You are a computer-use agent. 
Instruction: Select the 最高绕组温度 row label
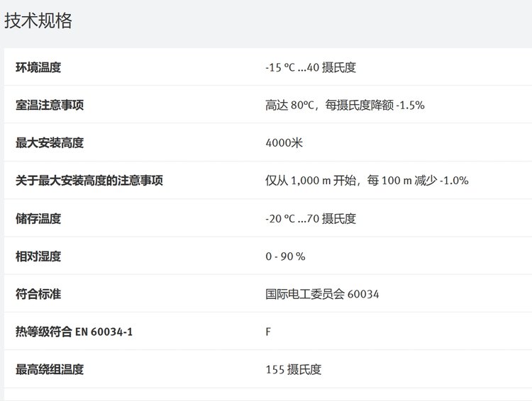[x=50, y=369]
